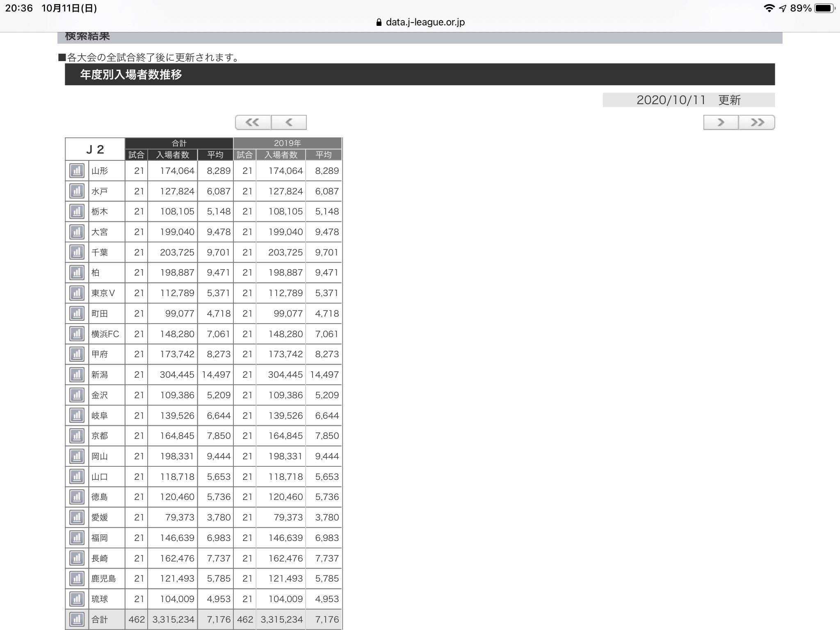The width and height of the screenshot is (840, 630).
Task: Open the chart icon for 福岡
Action: tap(77, 538)
